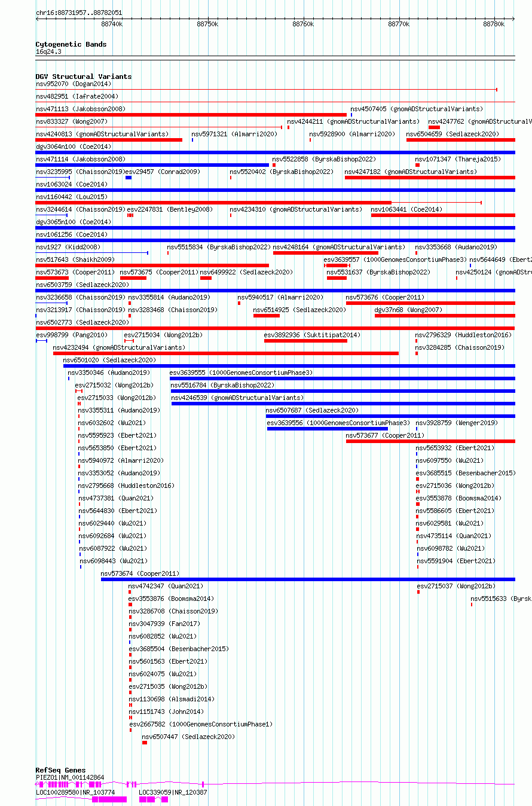Click variant nsv4232494 gnomAD label

tap(119, 347)
